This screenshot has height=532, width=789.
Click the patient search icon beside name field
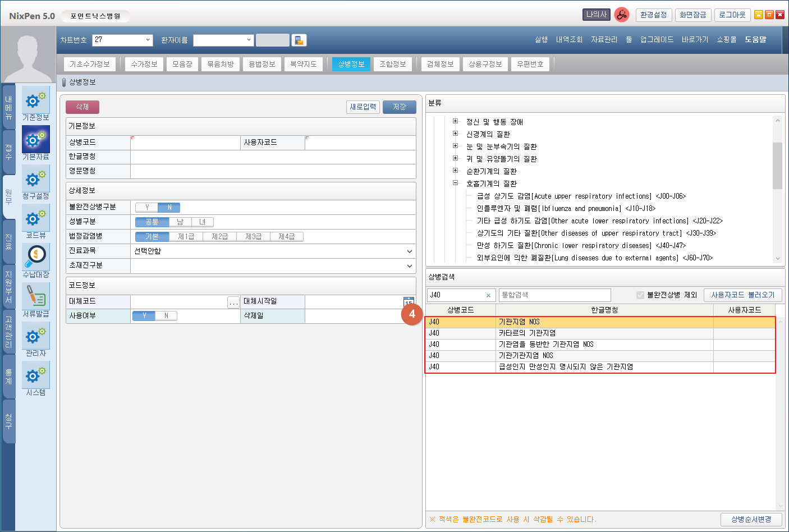(299, 40)
